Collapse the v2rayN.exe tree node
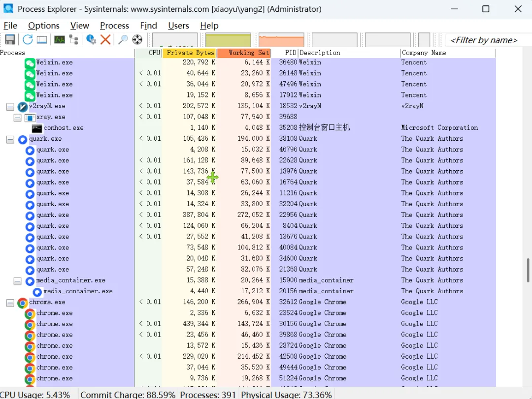532x399 pixels. [10, 107]
